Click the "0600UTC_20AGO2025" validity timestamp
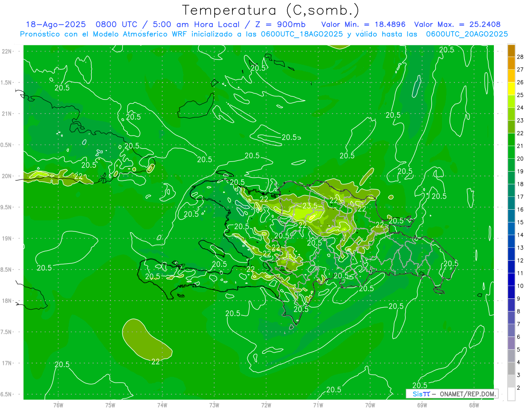The height and width of the screenshot is (411, 532). click(x=467, y=34)
